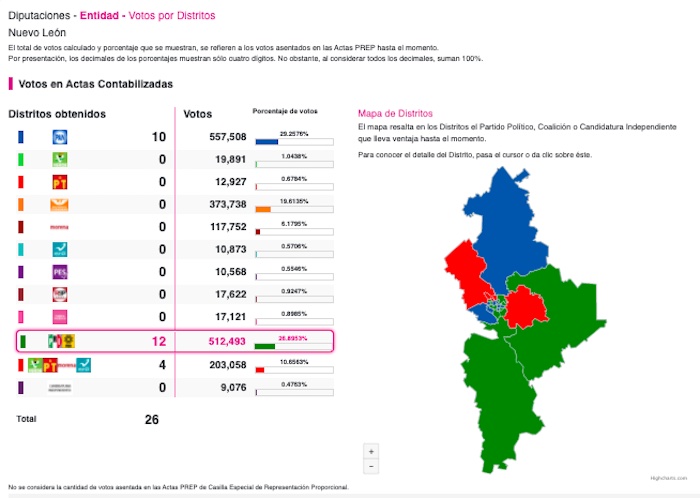700x498 pixels.
Task: Click the Nueva Alianza turquoise logo
Action: [x=59, y=249]
